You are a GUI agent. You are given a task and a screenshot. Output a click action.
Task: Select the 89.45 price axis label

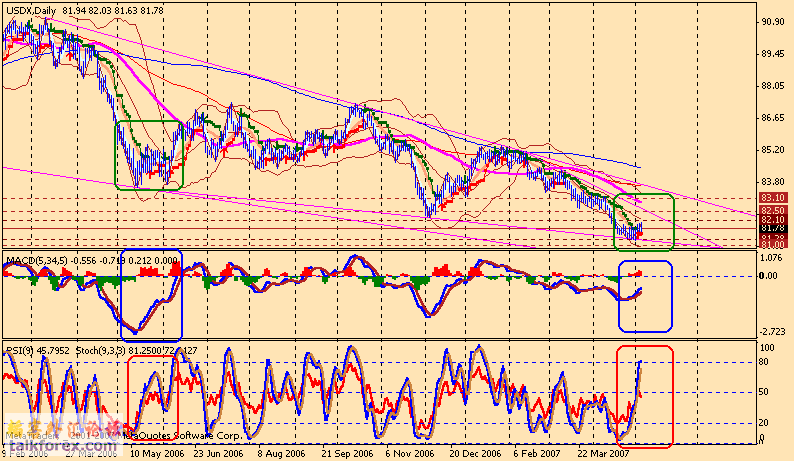click(773, 54)
